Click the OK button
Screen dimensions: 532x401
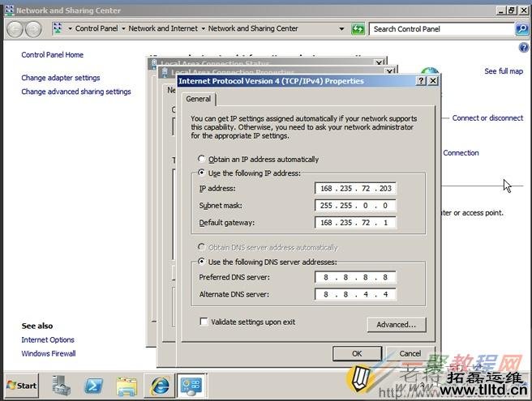(x=357, y=353)
